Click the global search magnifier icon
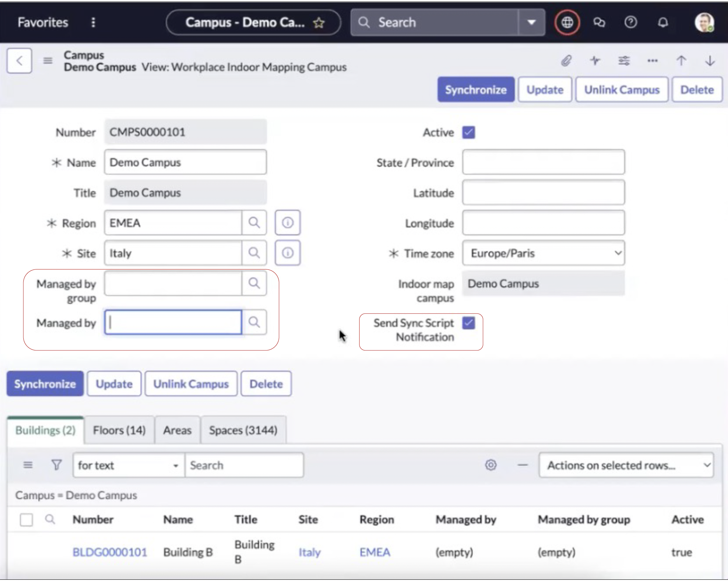 coord(364,22)
